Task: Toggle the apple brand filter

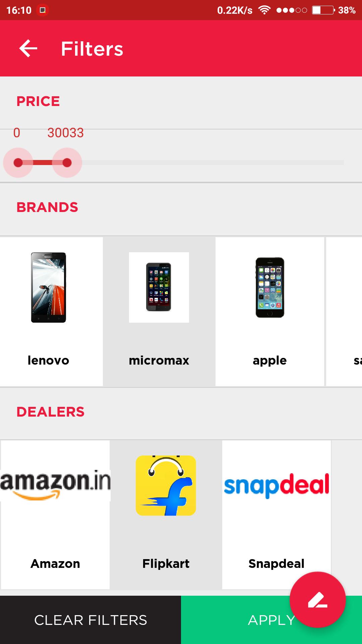Action: pos(270,361)
